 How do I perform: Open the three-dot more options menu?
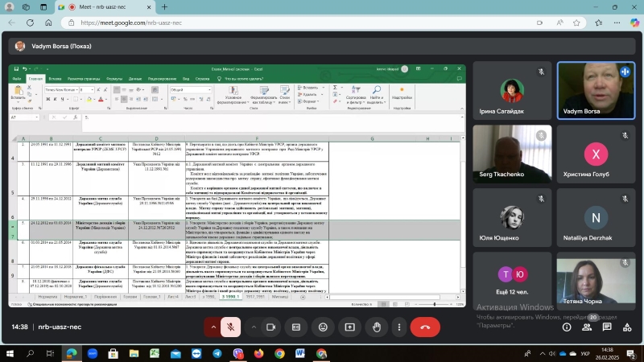click(x=398, y=327)
